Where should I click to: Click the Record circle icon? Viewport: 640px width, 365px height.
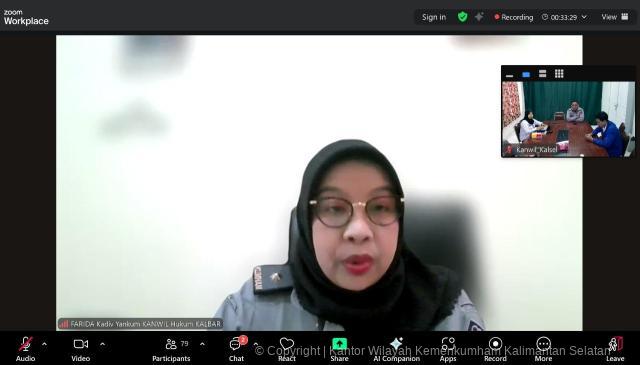(496, 344)
